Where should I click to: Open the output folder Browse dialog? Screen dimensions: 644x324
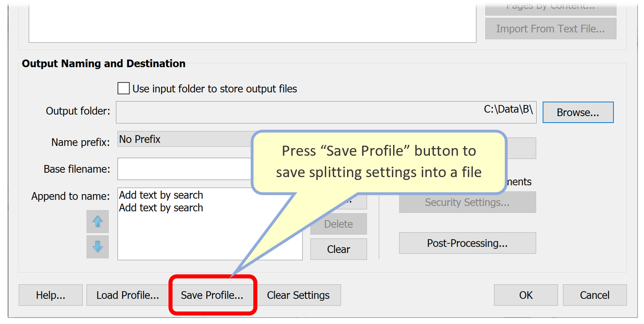click(578, 112)
